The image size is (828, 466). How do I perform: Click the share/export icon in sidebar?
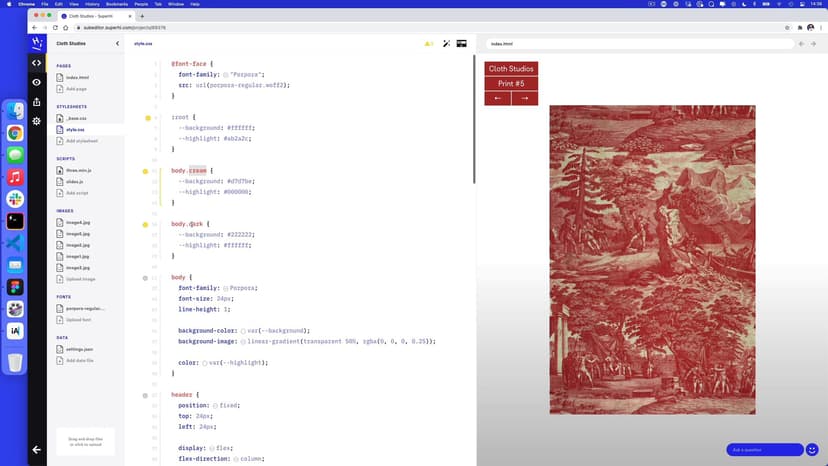point(37,101)
